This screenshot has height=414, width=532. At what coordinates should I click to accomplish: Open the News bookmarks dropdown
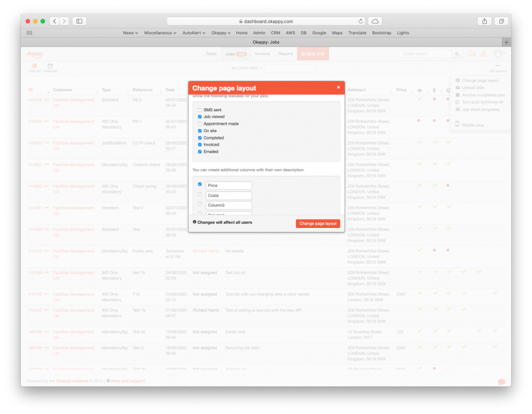click(x=130, y=33)
